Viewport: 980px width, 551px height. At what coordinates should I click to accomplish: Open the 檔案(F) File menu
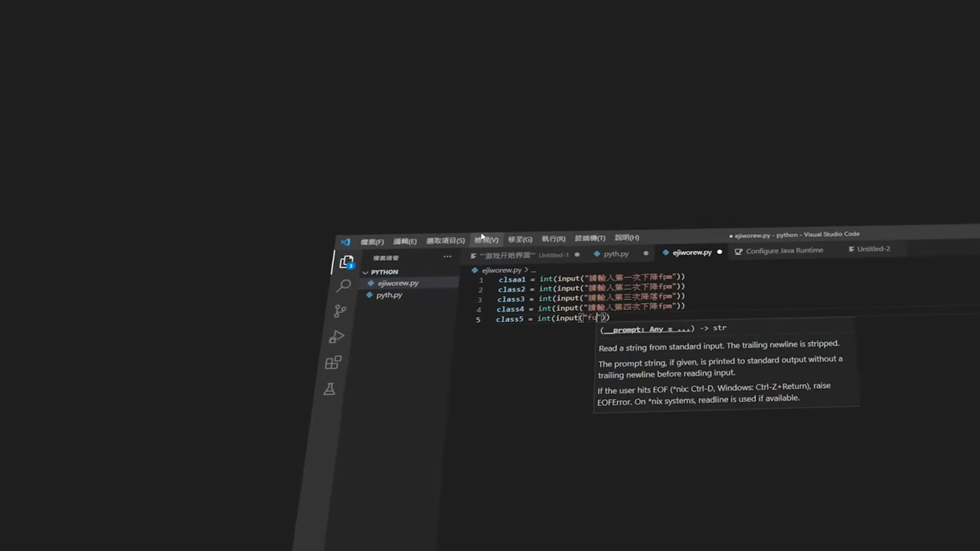372,242
